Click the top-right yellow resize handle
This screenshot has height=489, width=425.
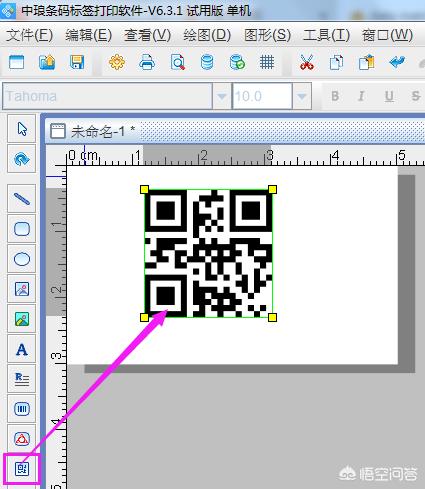272,190
